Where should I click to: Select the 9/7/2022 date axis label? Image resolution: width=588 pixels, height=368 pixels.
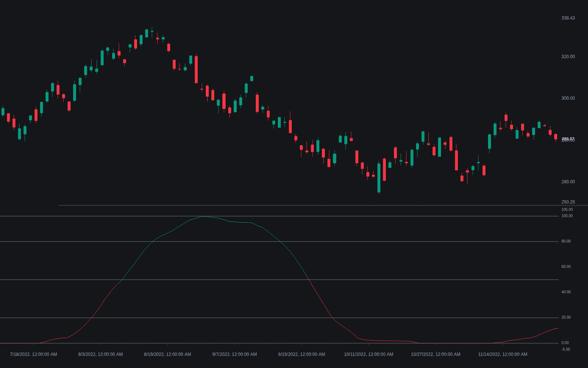point(234,354)
